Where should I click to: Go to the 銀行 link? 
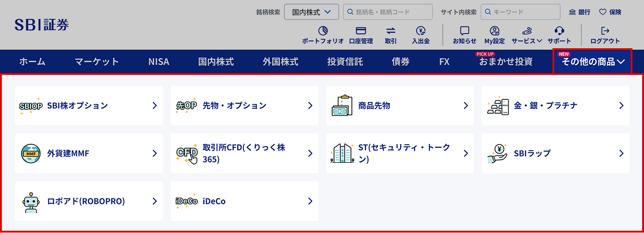coord(580,12)
